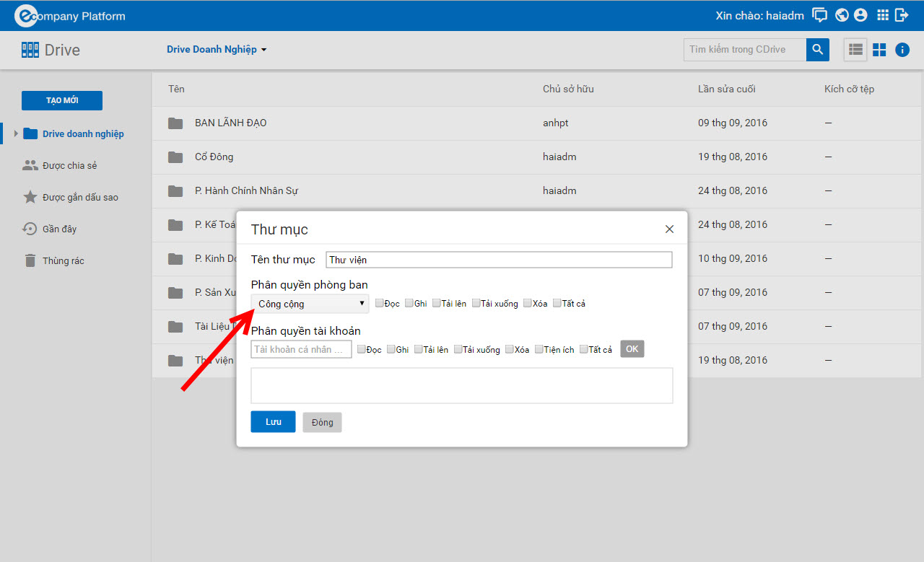Image resolution: width=924 pixels, height=562 pixels.
Task: Switch to grid view icon
Action: (x=879, y=50)
